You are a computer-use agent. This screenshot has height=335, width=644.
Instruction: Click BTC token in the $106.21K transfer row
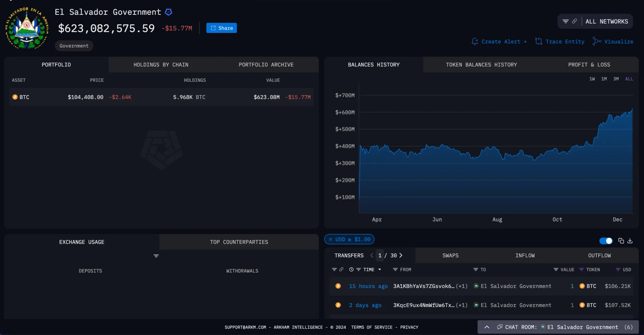point(588,286)
